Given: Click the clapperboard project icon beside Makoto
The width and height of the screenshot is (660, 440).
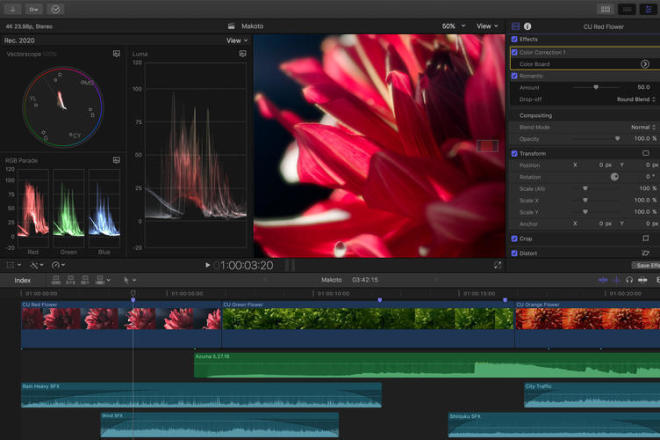Looking at the screenshot, I should tap(231, 26).
